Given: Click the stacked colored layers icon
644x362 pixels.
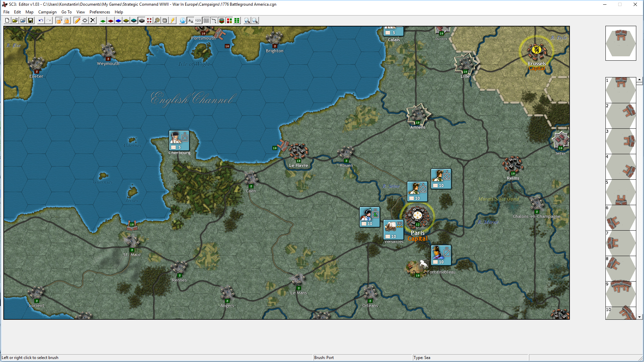Looking at the screenshot, I should (x=222, y=21).
